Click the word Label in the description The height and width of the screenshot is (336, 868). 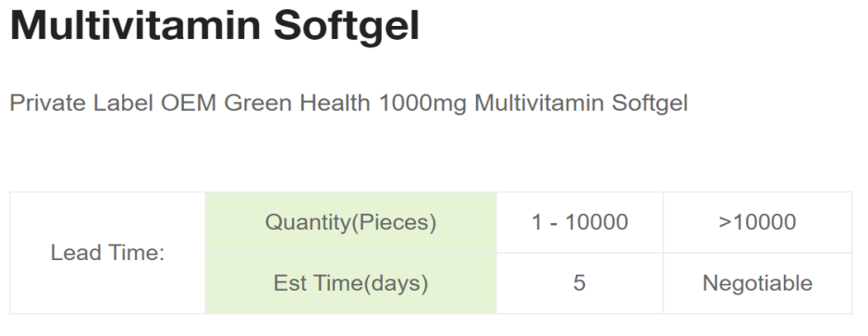click(x=124, y=103)
